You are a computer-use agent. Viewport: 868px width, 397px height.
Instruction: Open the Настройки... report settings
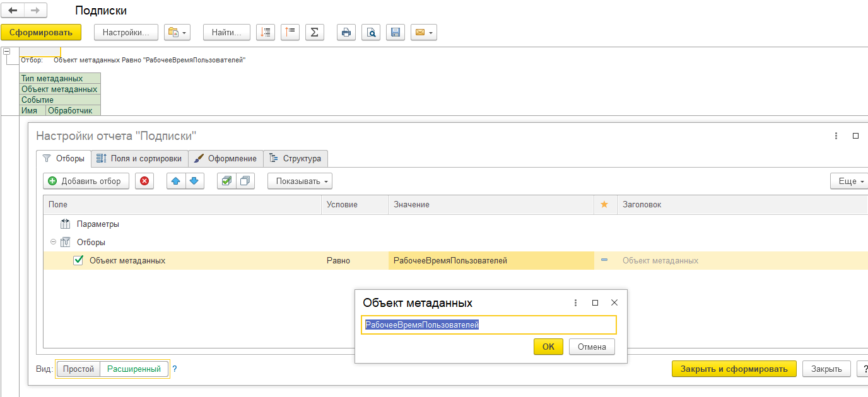tap(126, 32)
